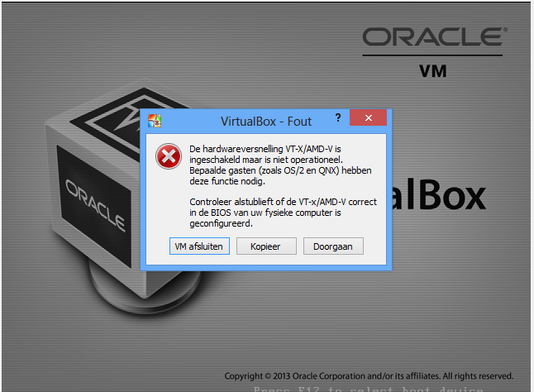Click the VirtualBox - Fout title text
This screenshot has height=392, width=534.
(266, 122)
